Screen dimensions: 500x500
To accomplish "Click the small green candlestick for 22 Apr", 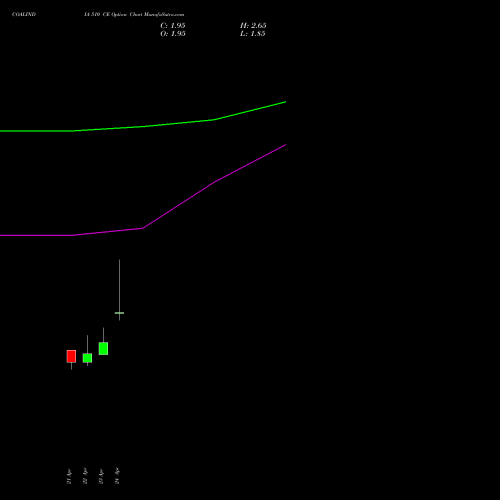I will (87, 358).
